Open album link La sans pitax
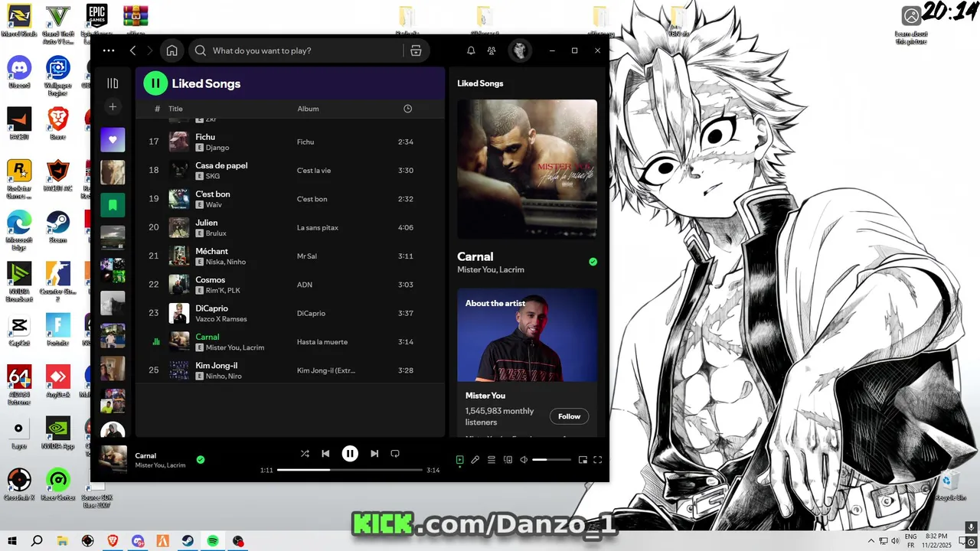The width and height of the screenshot is (980, 551). tap(318, 227)
